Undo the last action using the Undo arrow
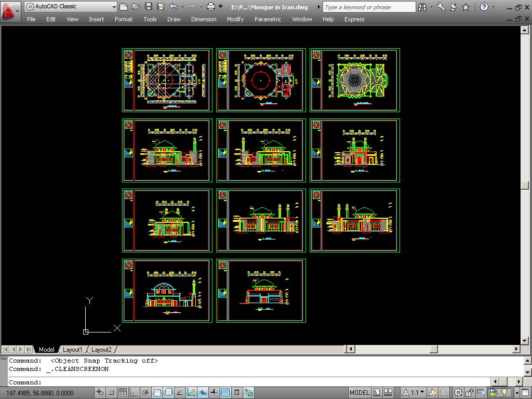This screenshot has width=532, height=399. point(173,7)
